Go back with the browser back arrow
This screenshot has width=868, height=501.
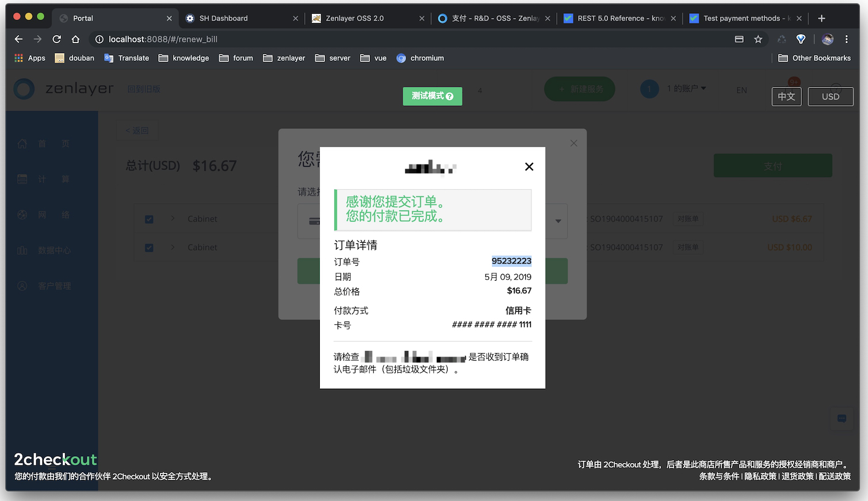pos(18,39)
